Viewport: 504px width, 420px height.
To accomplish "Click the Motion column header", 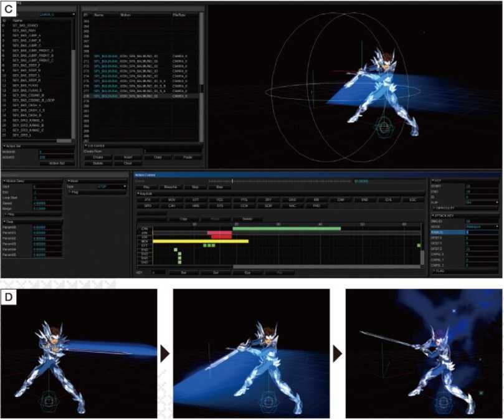I will (125, 15).
